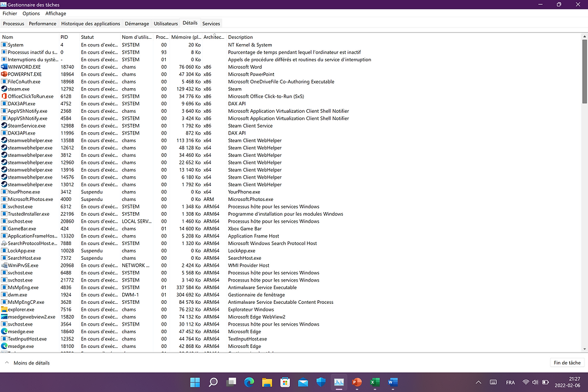Open Windows Security shield on taskbar

tap(321, 382)
